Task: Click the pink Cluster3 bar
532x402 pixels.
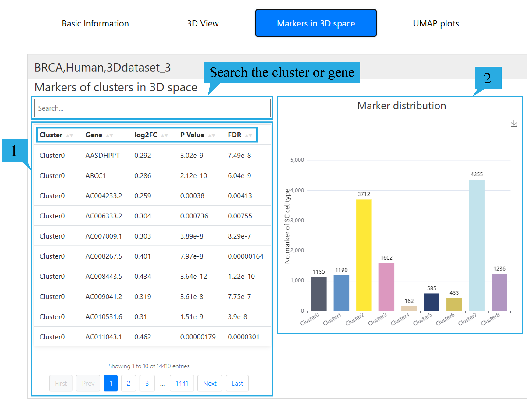Action: pyautogui.click(x=386, y=287)
